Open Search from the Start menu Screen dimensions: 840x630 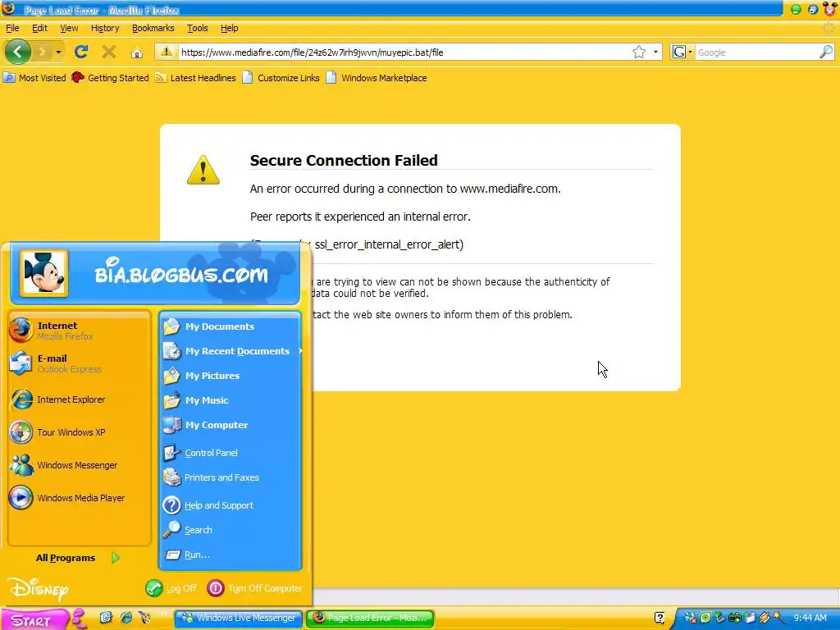pos(231,530)
